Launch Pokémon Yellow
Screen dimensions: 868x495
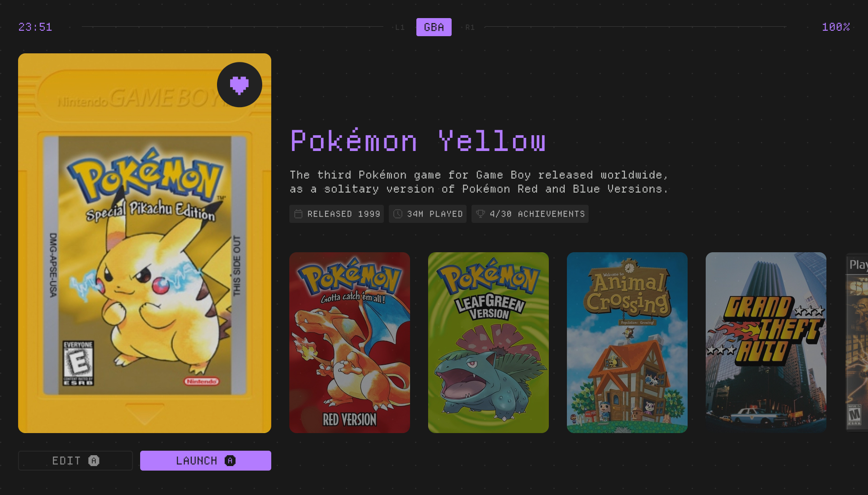[206, 461]
